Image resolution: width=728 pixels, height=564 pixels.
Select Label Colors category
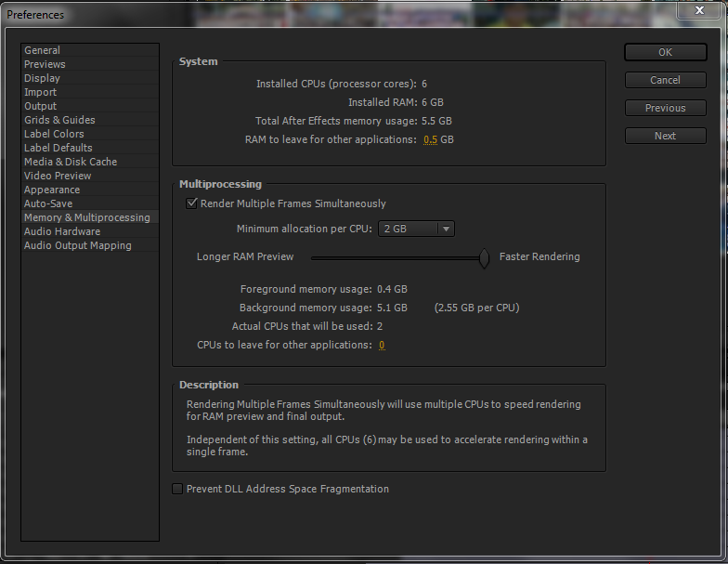pos(90,134)
